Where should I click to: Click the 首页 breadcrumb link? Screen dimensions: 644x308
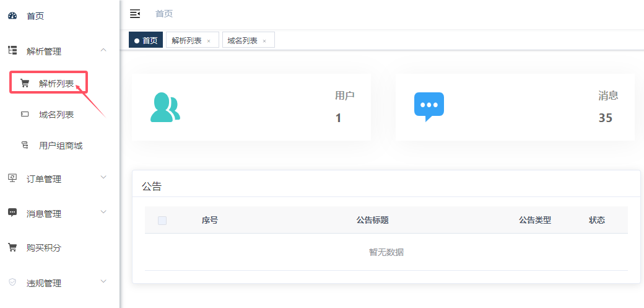tap(164, 14)
